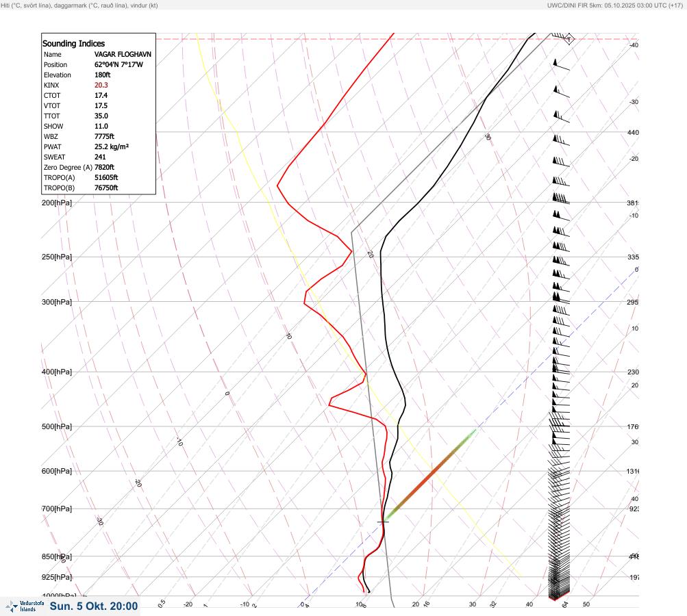
Task: Click the 'PWAT' row label
Action: click(x=52, y=146)
